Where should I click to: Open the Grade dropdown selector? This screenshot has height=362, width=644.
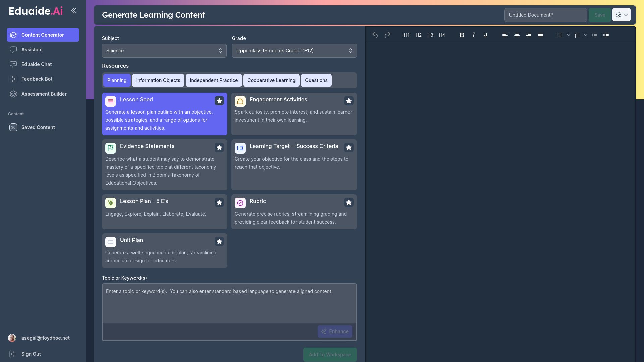click(294, 51)
